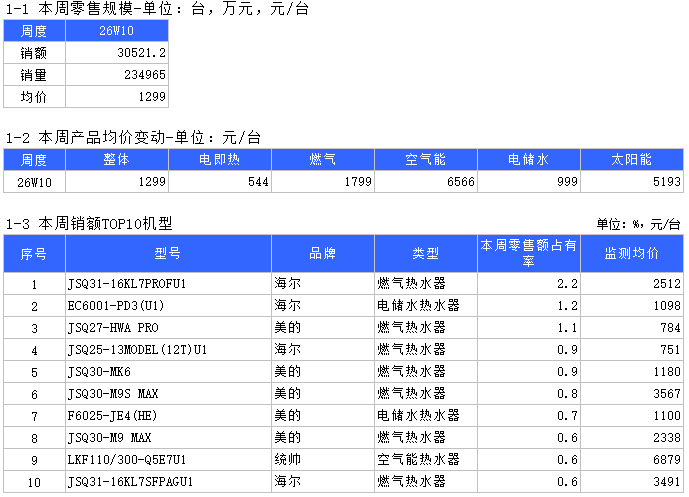Click the 序号 column header

[x=34, y=254]
